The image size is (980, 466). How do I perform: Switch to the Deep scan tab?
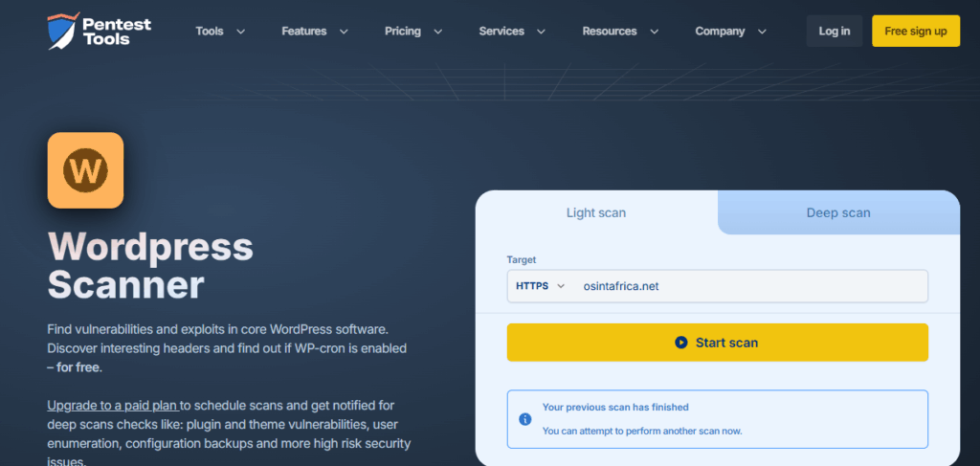(838, 212)
